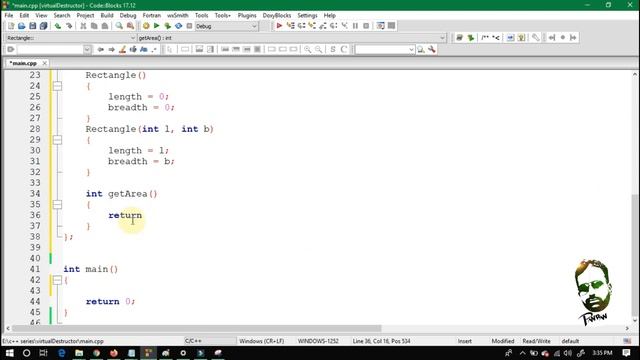Image resolution: width=640 pixels, height=360 pixels.
Task: Click the wrench options icon
Action: 431,49
